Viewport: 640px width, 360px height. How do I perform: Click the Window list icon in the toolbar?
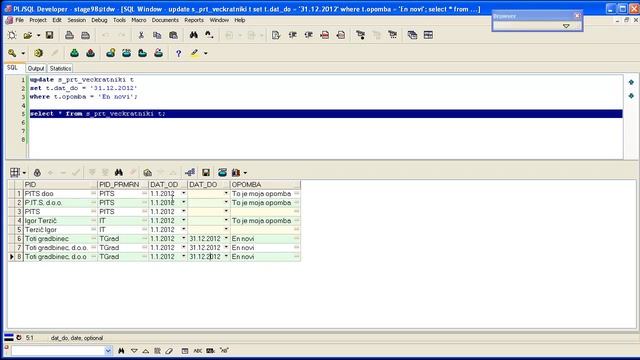412,35
